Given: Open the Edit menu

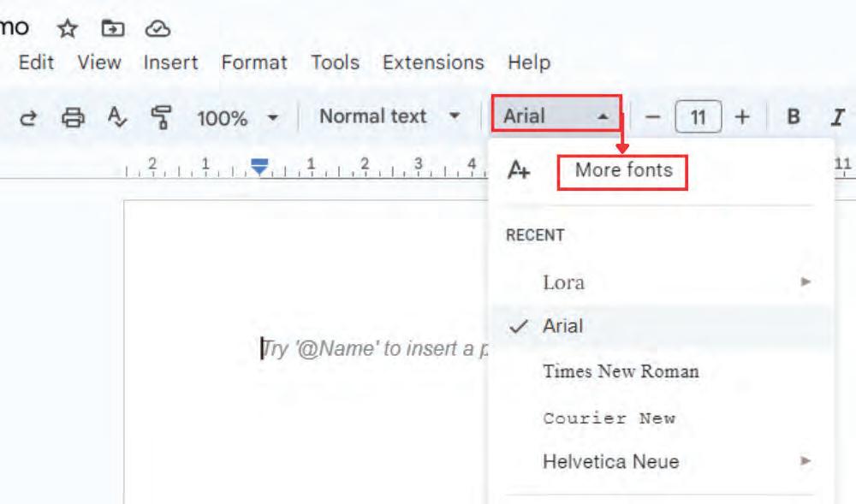Looking at the screenshot, I should [36, 62].
